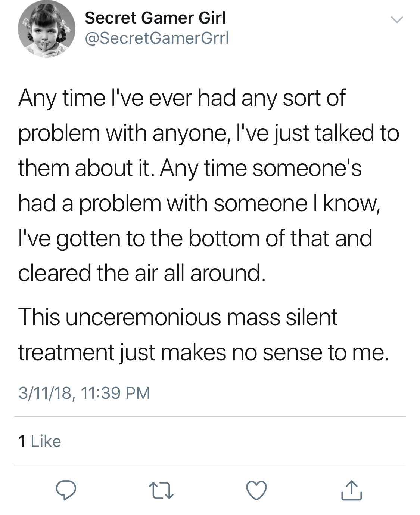Screen dimensions: 420x515
Task: Open Secret Gamer Girl's profile picture
Action: click(47, 29)
